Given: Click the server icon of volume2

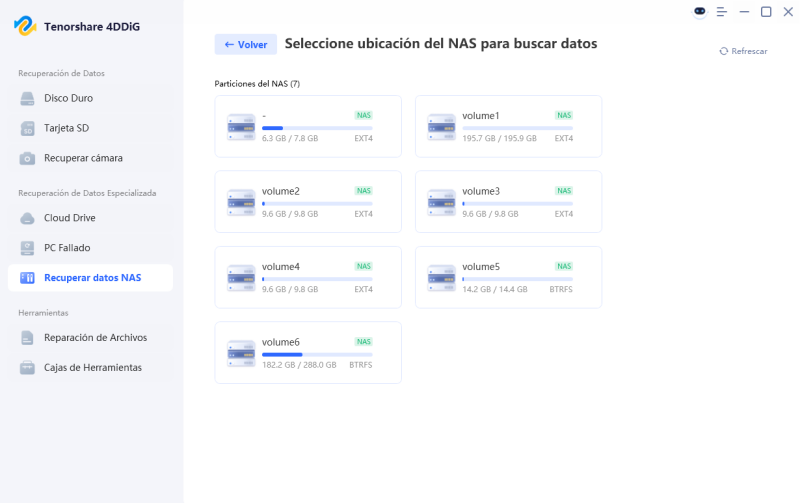Looking at the screenshot, I should pyautogui.click(x=241, y=203).
